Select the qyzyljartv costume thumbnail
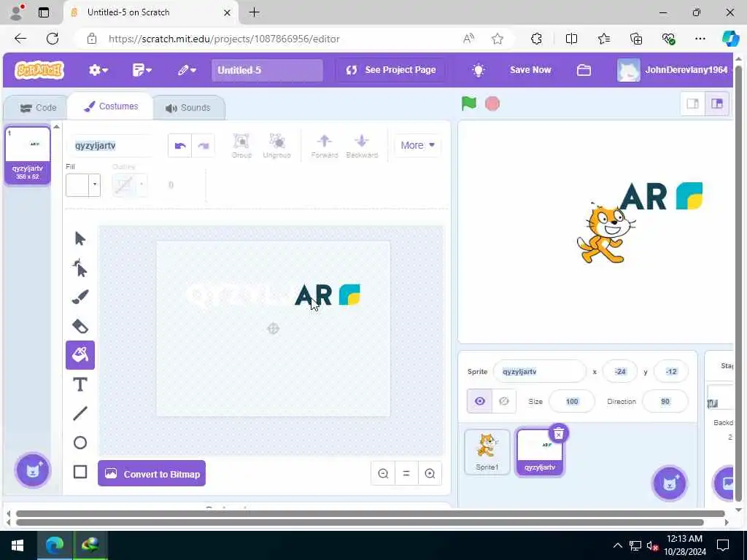This screenshot has height=560, width=747. (28, 155)
